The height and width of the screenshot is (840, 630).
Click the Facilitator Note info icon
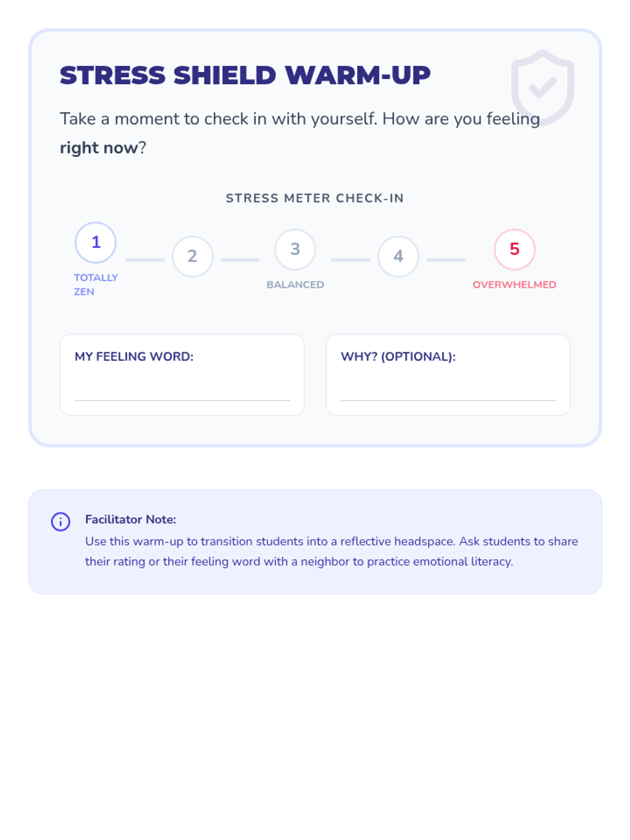60,521
